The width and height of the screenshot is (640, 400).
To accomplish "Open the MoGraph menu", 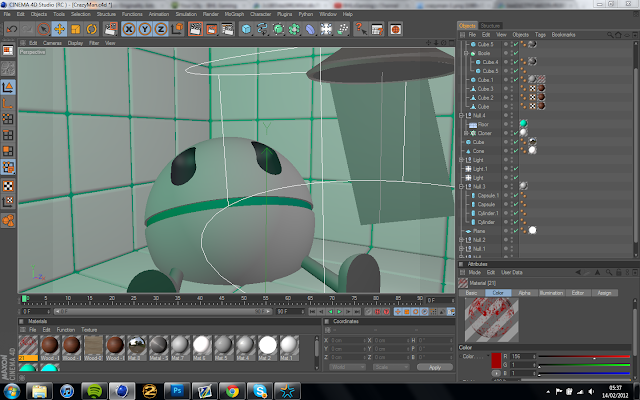I will 234,14.
